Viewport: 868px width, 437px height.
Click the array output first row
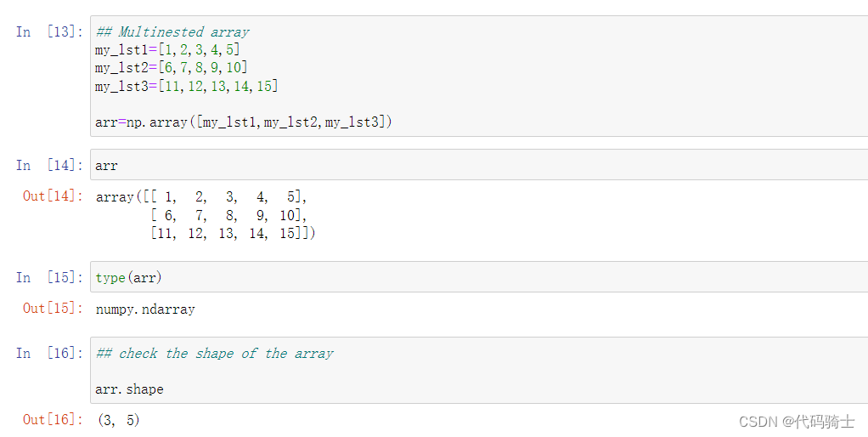pos(201,196)
